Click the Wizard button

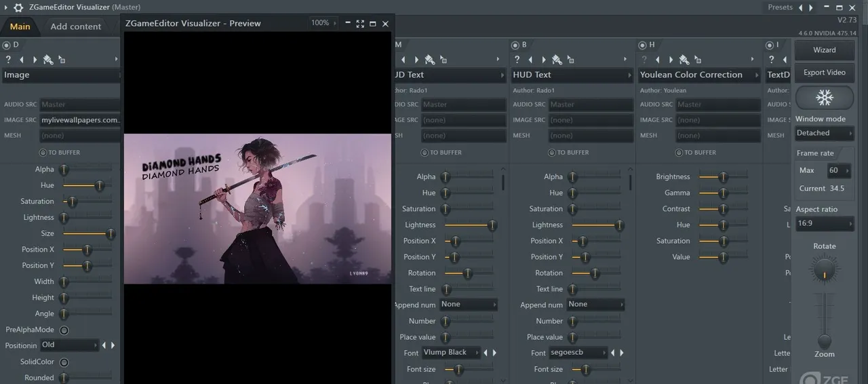[824, 50]
